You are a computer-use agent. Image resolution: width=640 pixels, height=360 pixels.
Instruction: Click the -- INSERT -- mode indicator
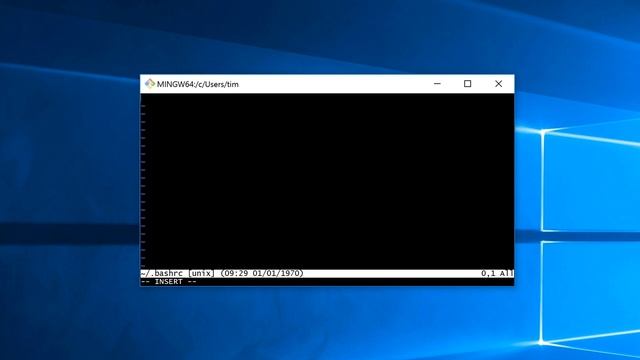(x=169, y=282)
